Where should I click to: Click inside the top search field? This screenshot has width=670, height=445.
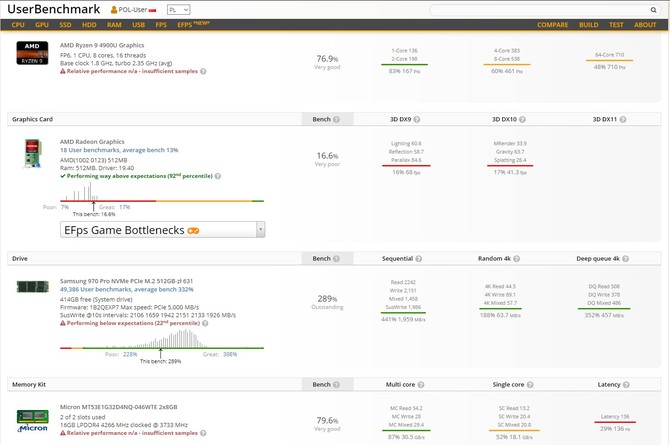pos(540,10)
